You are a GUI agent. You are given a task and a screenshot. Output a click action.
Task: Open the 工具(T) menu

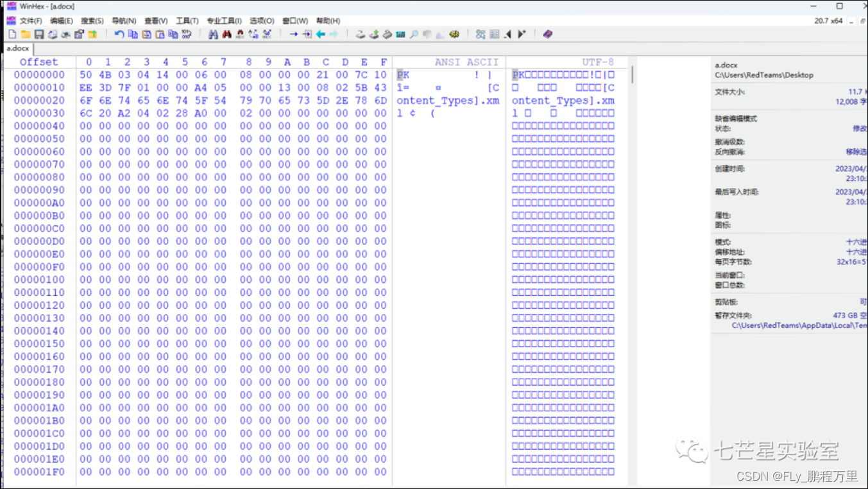[187, 21]
